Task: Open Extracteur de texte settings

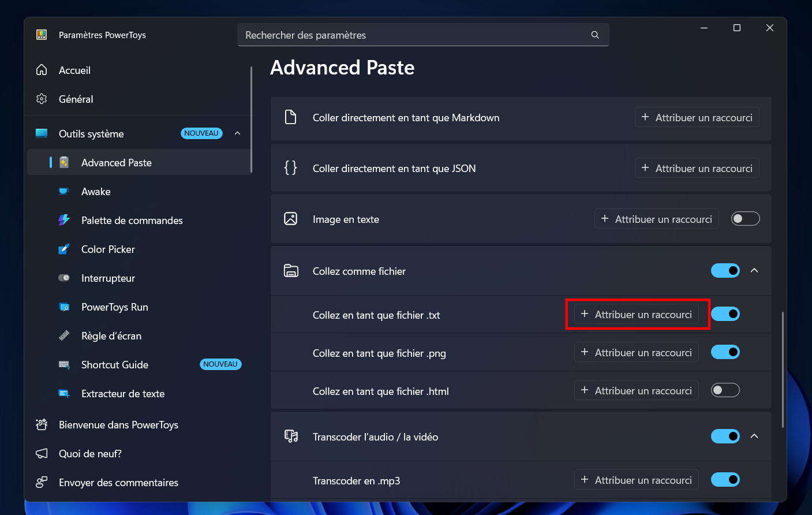Action: click(x=140, y=393)
